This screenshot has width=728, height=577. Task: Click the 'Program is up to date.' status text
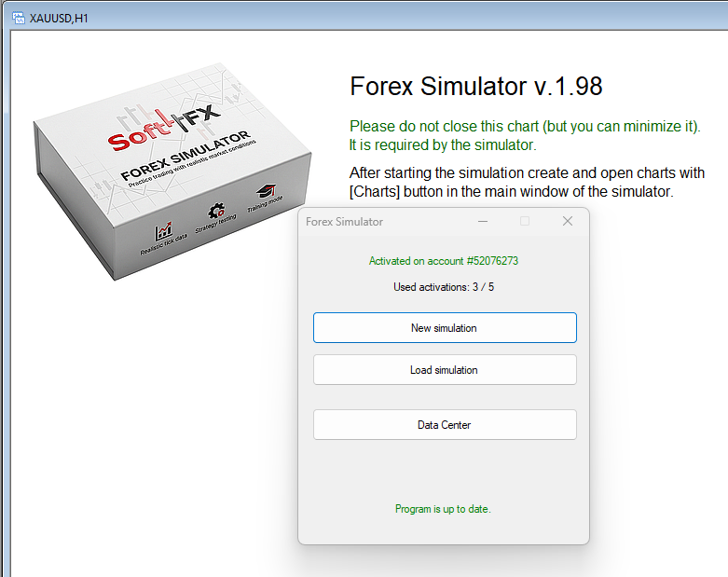[443, 509]
